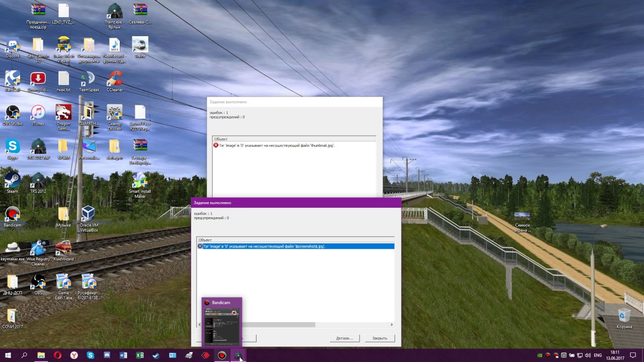Screen dimensions: 644x362
Task: Click horizontal scrollbar right arrow
Action: tap(391, 325)
